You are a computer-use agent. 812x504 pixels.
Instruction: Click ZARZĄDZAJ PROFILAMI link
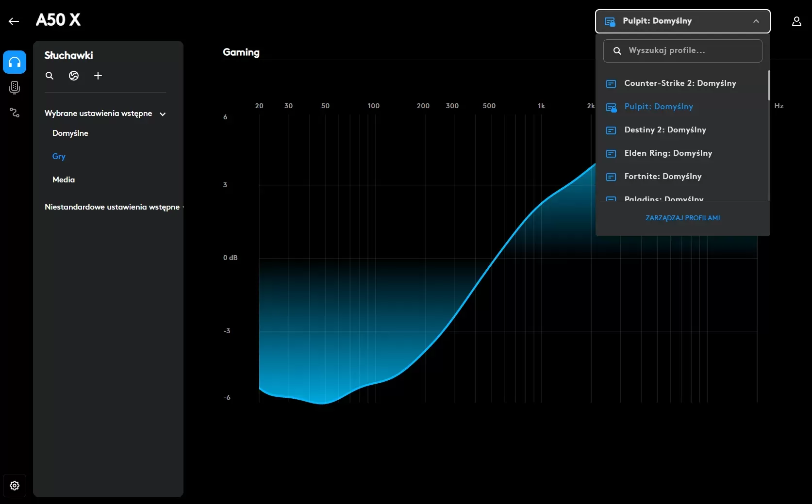click(x=682, y=218)
